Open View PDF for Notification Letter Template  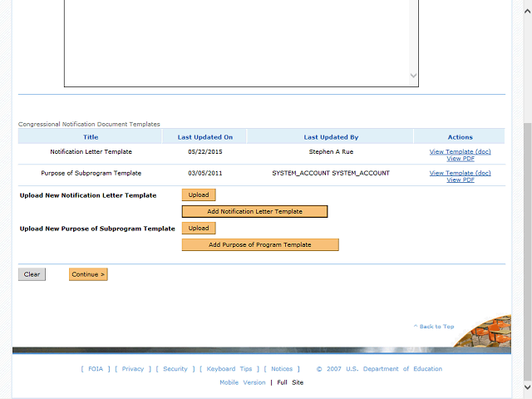(x=460, y=158)
